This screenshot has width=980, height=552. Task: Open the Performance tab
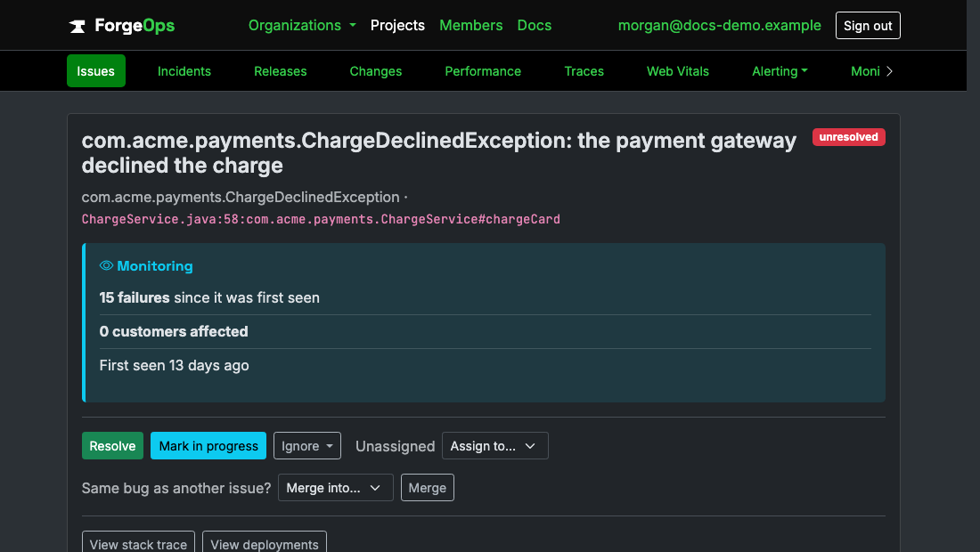click(483, 71)
